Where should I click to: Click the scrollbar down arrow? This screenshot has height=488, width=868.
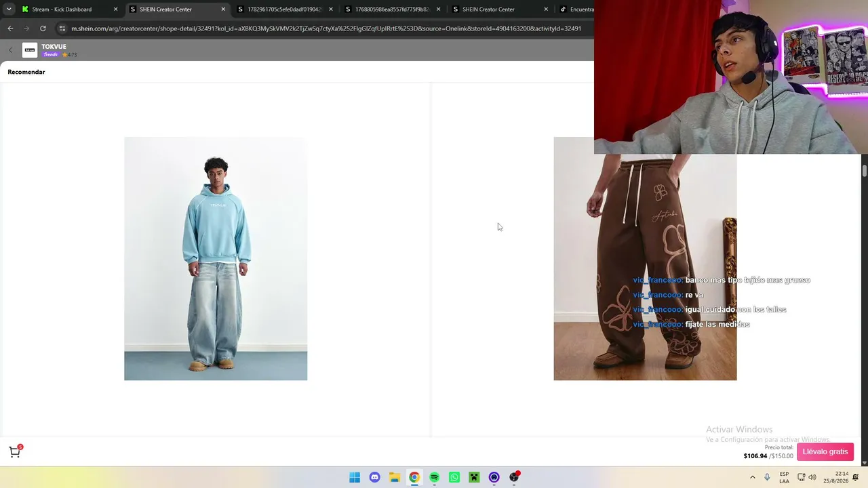click(865, 463)
